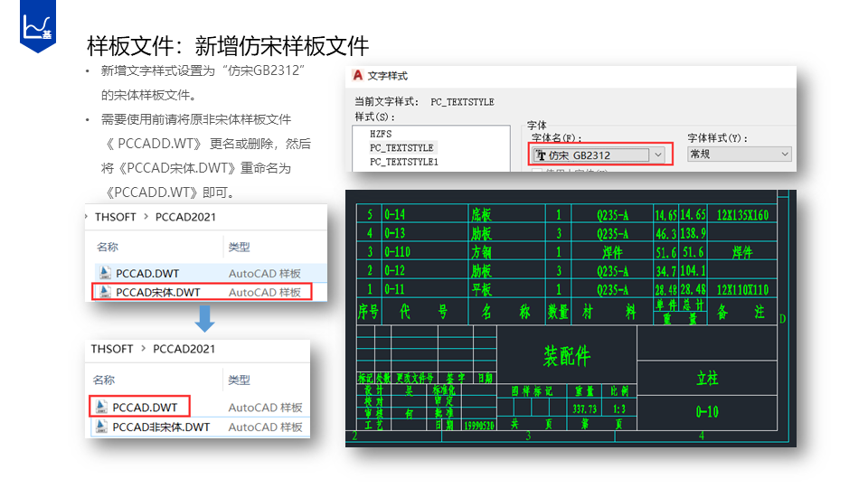This screenshot has width=868, height=488.
Task: Sort by 类型 column in the upper explorer
Action: pos(239,247)
